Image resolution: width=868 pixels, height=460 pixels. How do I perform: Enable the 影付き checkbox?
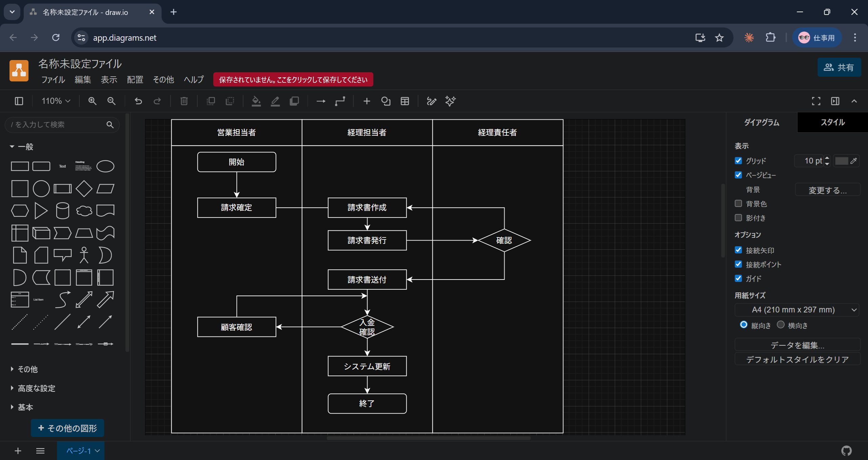pyautogui.click(x=738, y=218)
